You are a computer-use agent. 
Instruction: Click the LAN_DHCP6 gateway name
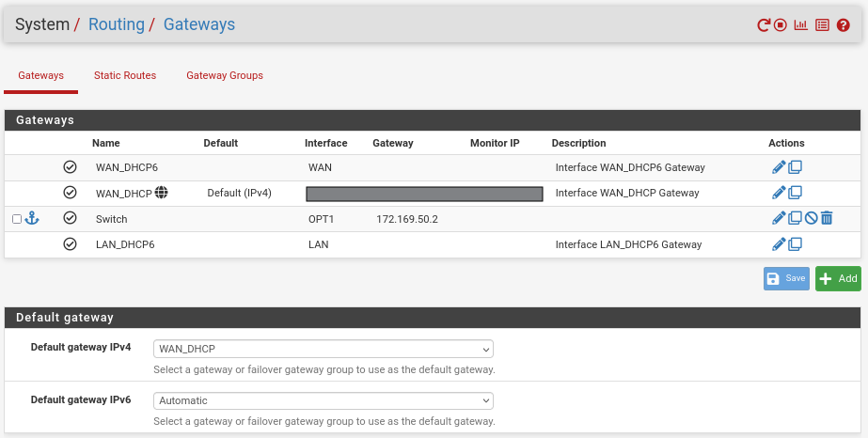125,244
